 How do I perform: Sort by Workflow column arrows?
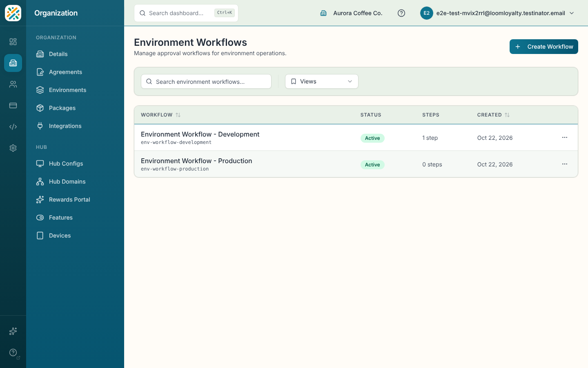click(x=178, y=115)
